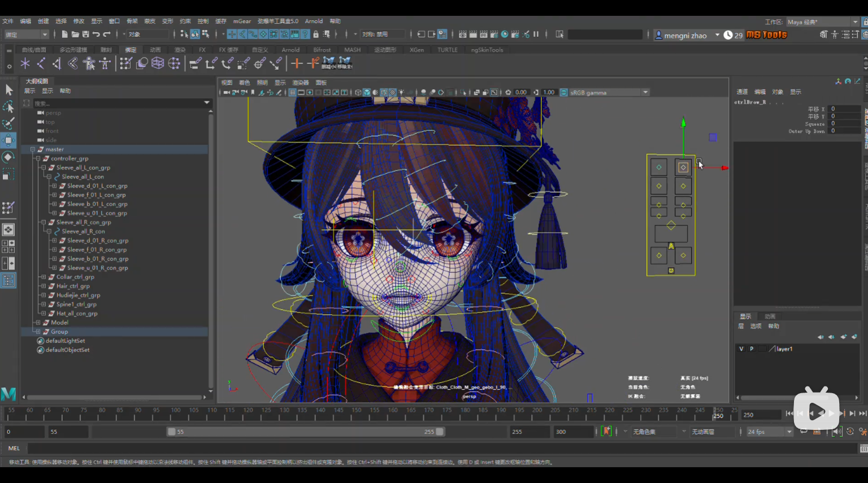Toggle smooth shading in the viewport toolbar
The image size is (868, 483).
366,93
